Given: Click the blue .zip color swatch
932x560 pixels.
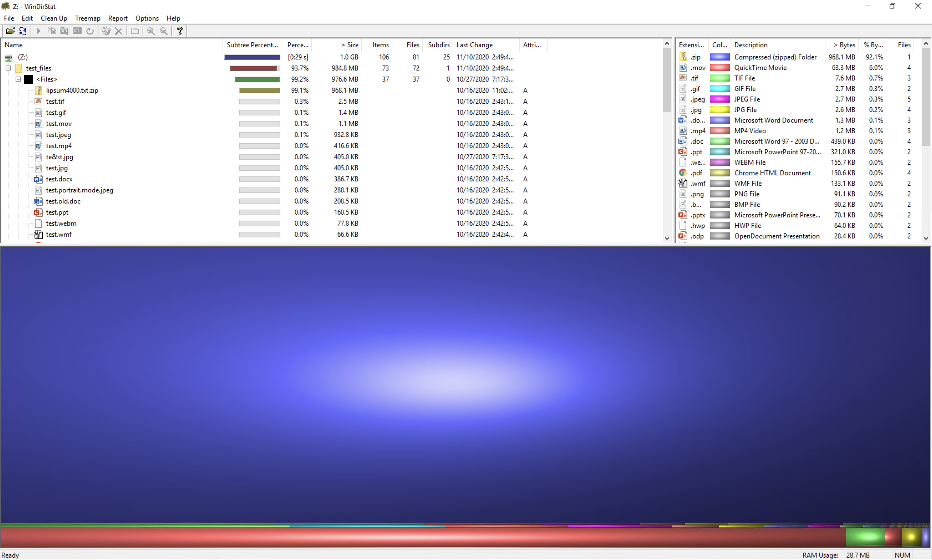Looking at the screenshot, I should pyautogui.click(x=720, y=57).
